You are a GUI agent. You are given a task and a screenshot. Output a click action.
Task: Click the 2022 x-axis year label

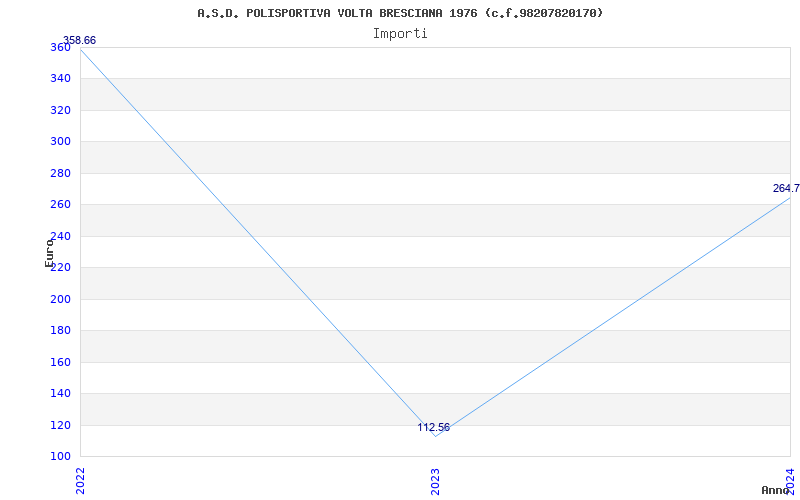coord(80,481)
